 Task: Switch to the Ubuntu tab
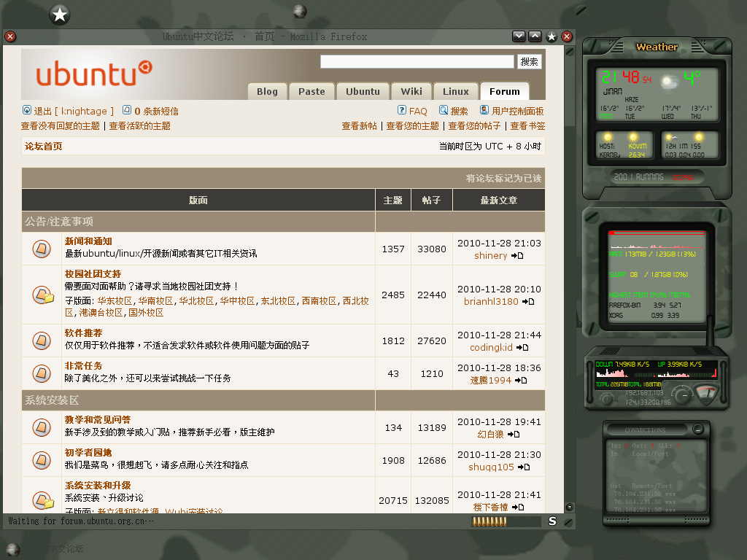tap(363, 91)
